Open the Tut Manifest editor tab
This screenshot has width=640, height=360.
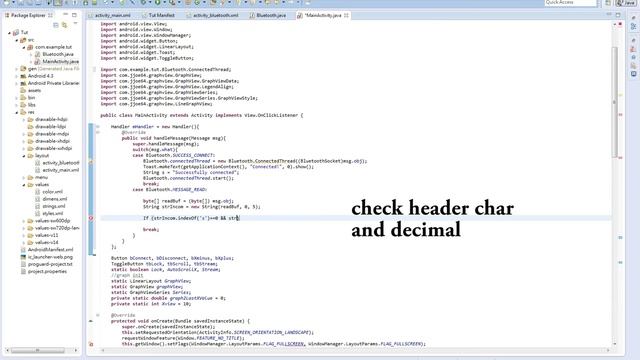coord(158,16)
